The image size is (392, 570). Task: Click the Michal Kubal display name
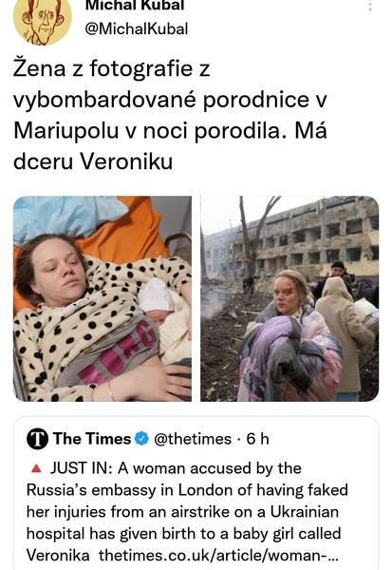tap(135, 5)
